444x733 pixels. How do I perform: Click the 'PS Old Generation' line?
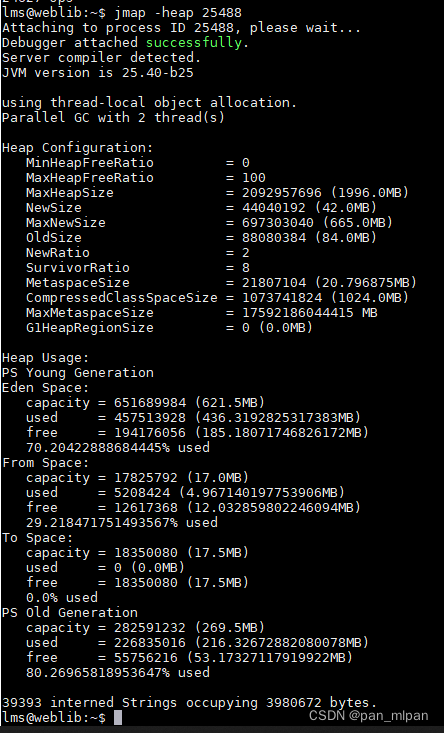pos(70,612)
